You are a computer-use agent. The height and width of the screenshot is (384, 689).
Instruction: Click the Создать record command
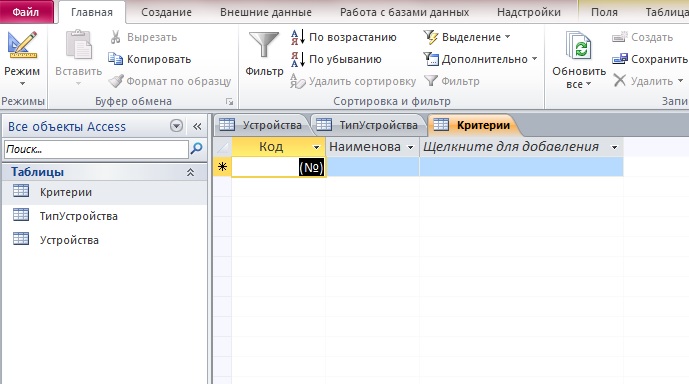point(642,37)
